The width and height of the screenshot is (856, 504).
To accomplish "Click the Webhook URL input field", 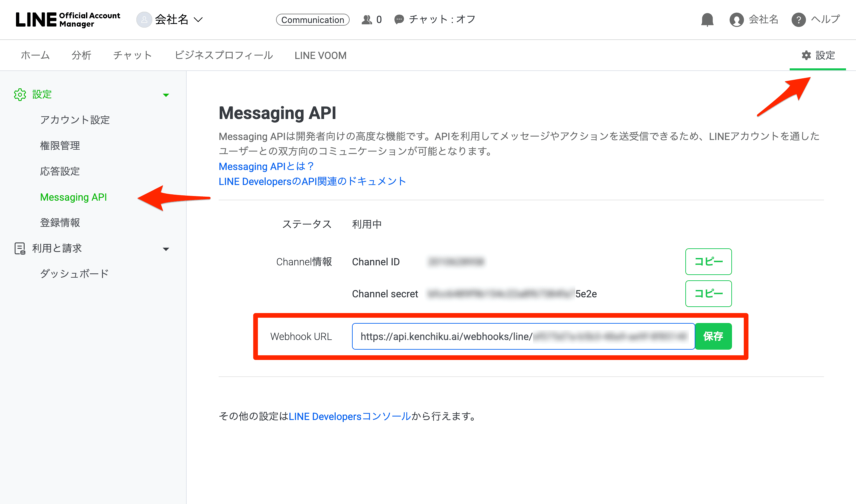I will tap(523, 336).
